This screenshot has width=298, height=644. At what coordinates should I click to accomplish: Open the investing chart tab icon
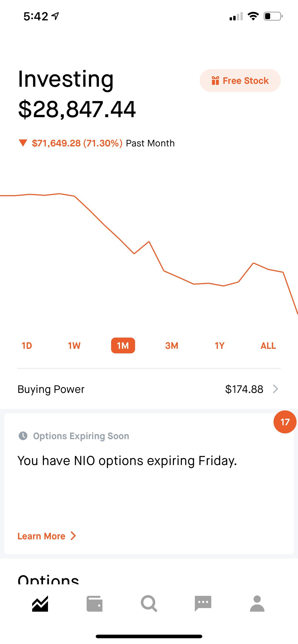click(40, 604)
